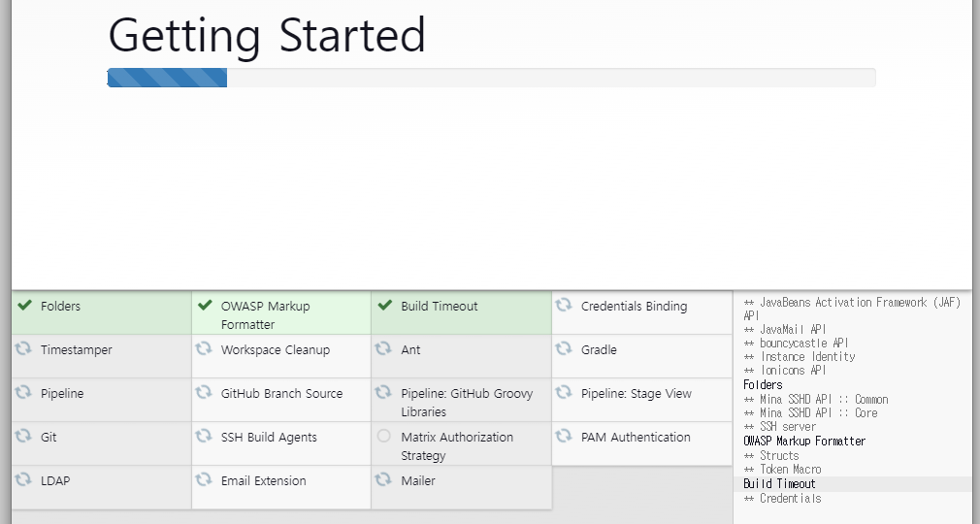This screenshot has height=524, width=980.
Task: Click the Credentials Binding plugin name
Action: click(634, 307)
